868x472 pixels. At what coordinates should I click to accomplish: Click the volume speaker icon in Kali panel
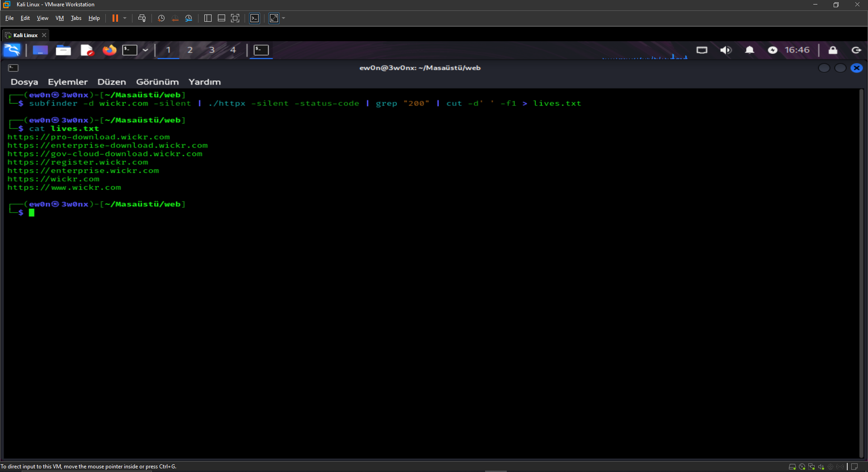coord(726,50)
